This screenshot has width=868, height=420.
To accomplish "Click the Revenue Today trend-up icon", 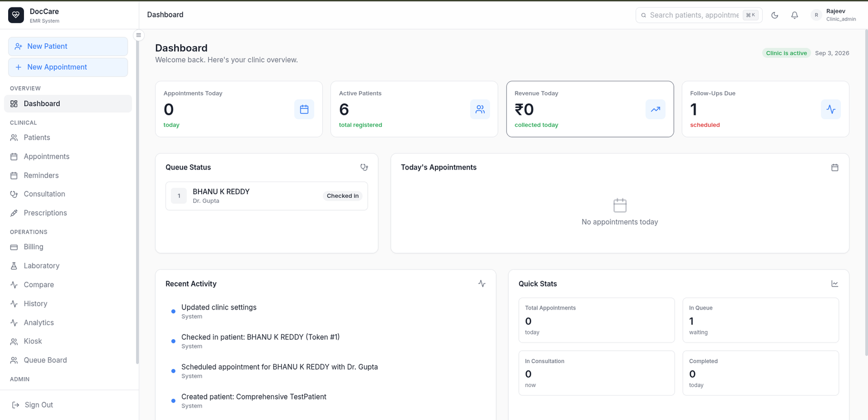I will tap(655, 109).
